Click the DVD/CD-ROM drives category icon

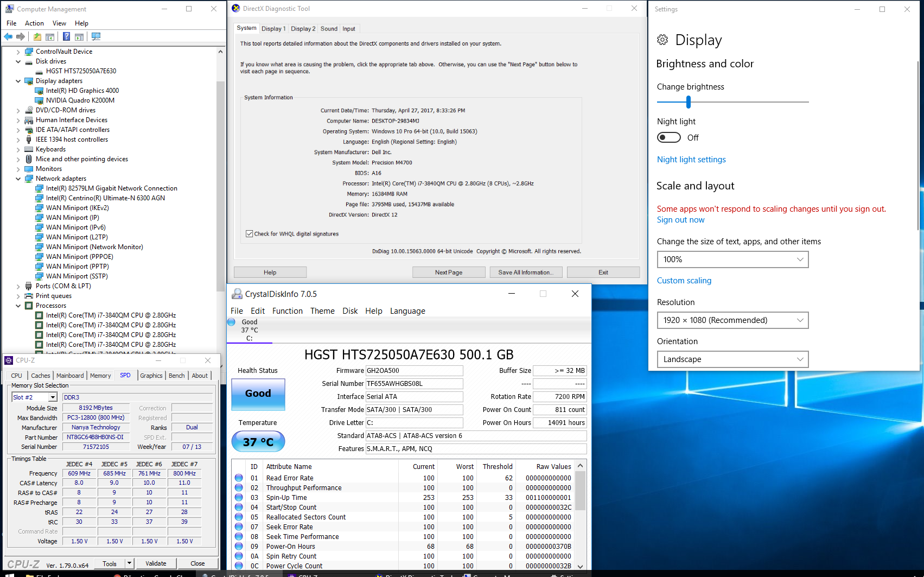[29, 110]
